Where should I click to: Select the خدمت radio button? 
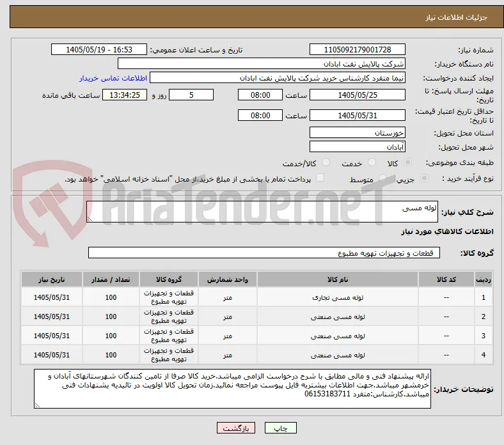[x=372, y=162]
